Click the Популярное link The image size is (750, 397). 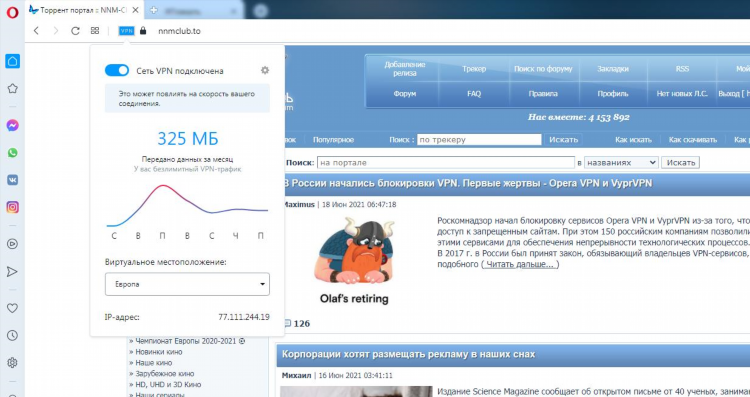(333, 140)
